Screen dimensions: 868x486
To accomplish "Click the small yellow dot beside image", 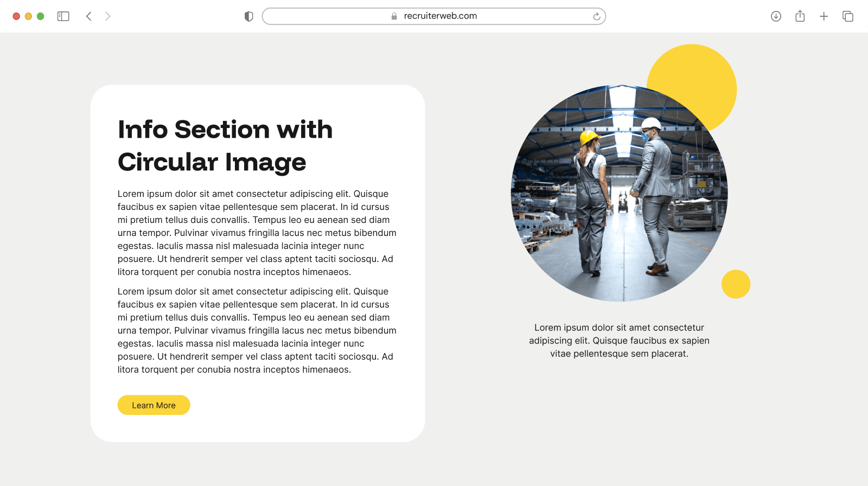I will point(736,284).
